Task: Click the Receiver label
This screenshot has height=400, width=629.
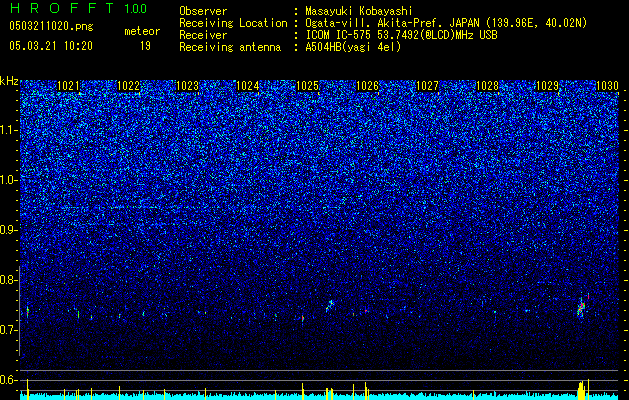Action: click(x=203, y=35)
